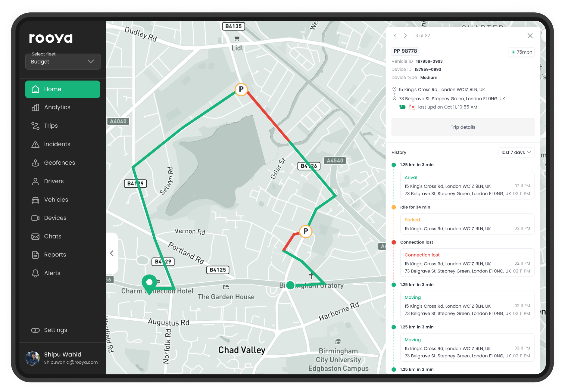Viewport: 565px width, 392px height.
Task: Click the Trip details button
Action: 463,127
